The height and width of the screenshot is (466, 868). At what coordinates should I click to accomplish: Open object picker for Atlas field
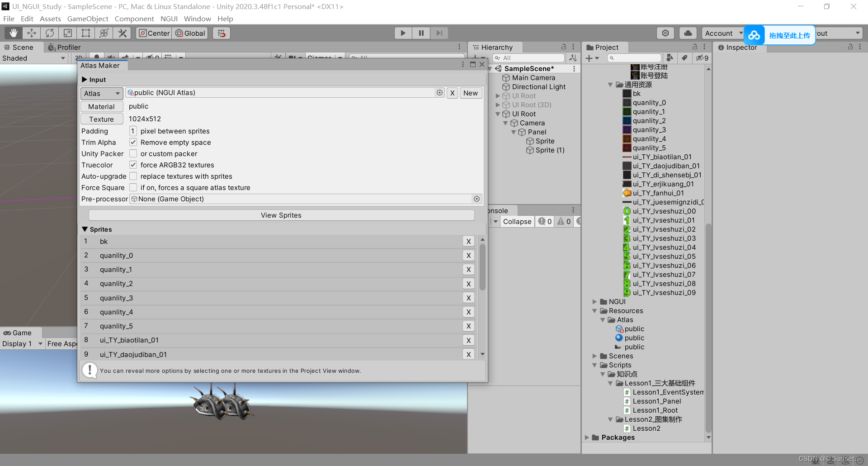439,93
